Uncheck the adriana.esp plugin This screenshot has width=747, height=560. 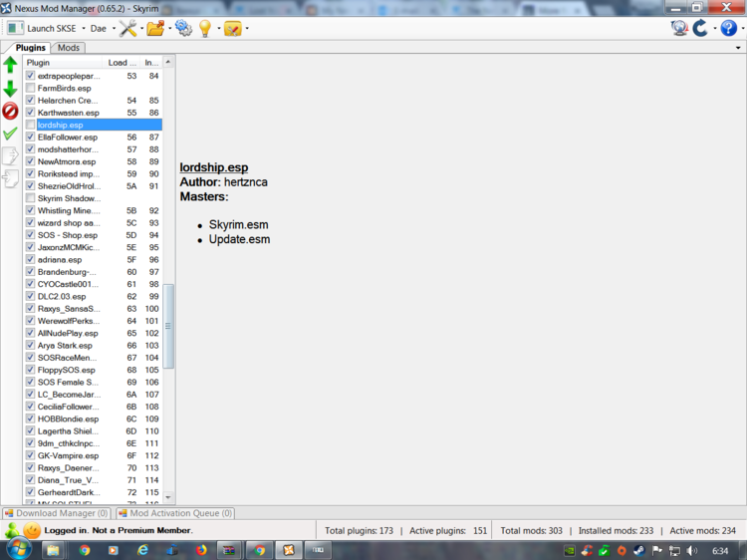pyautogui.click(x=31, y=259)
